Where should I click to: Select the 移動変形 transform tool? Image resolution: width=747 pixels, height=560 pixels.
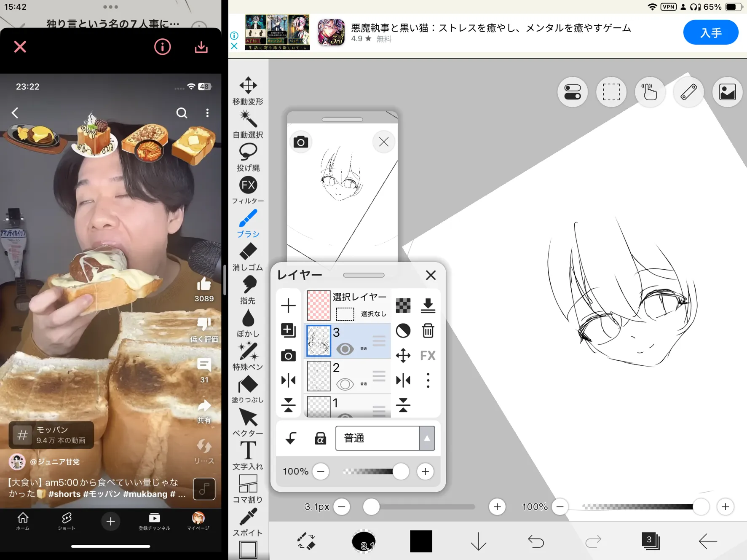point(248,91)
